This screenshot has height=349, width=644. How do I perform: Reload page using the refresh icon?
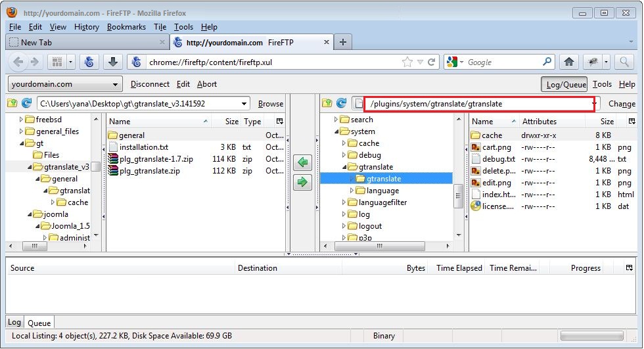[x=431, y=62]
